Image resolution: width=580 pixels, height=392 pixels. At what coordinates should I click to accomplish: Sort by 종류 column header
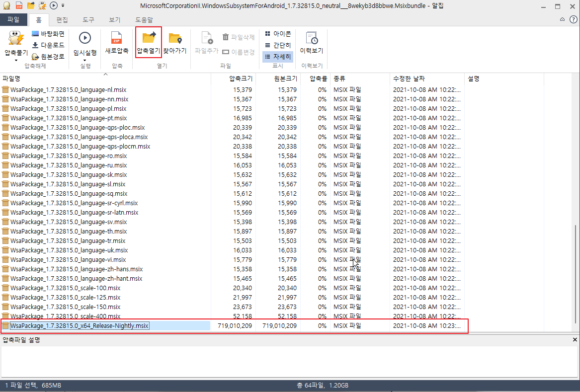click(360, 78)
